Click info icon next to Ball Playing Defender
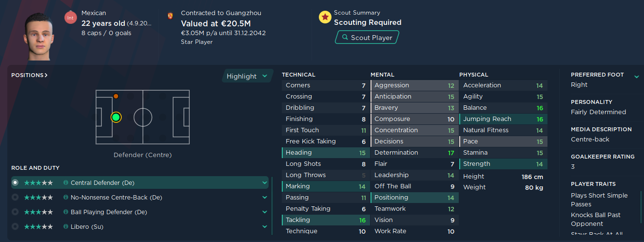 66,212
